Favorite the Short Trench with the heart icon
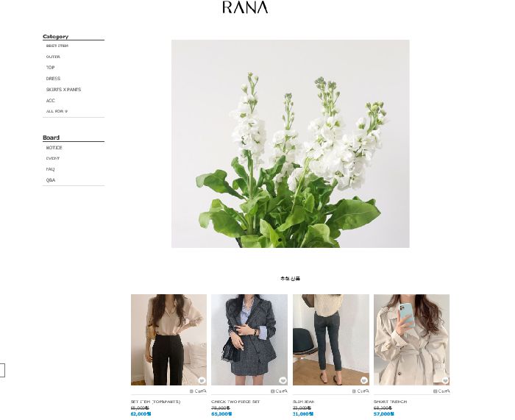 [445, 380]
